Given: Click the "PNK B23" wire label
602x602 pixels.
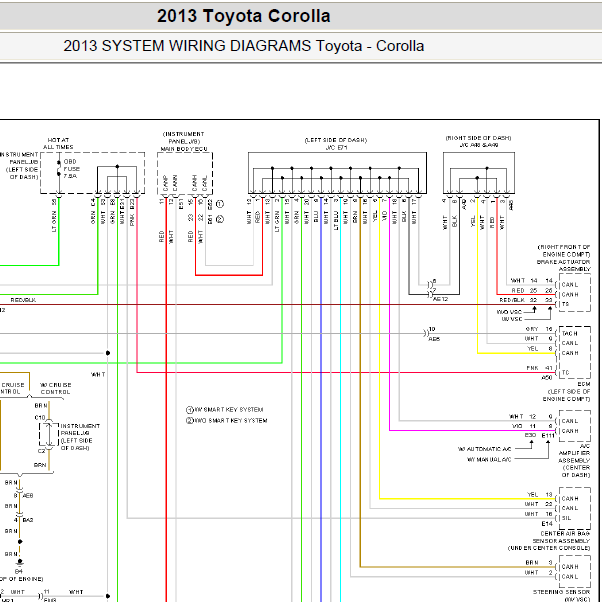Looking at the screenshot, I should [x=132, y=212].
